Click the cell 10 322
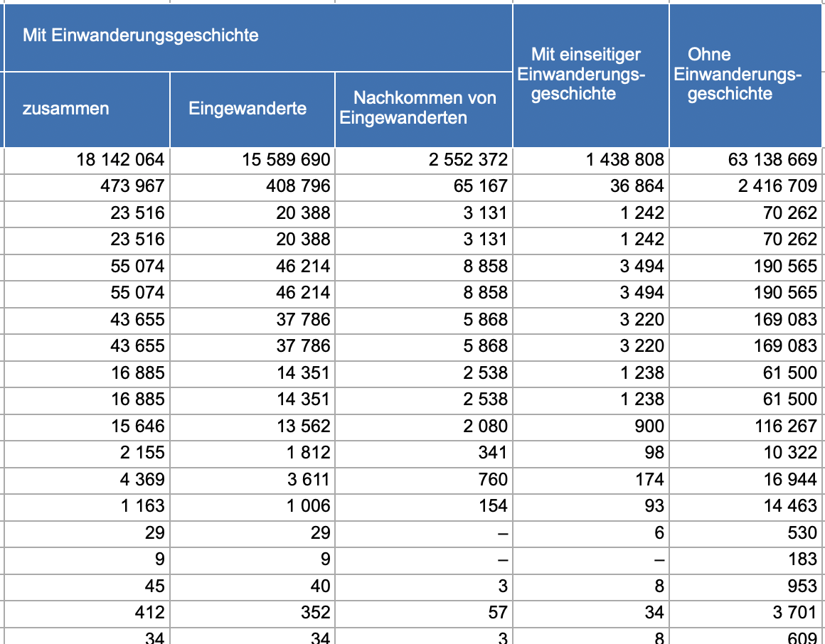This screenshot has width=825, height=644. [745, 454]
